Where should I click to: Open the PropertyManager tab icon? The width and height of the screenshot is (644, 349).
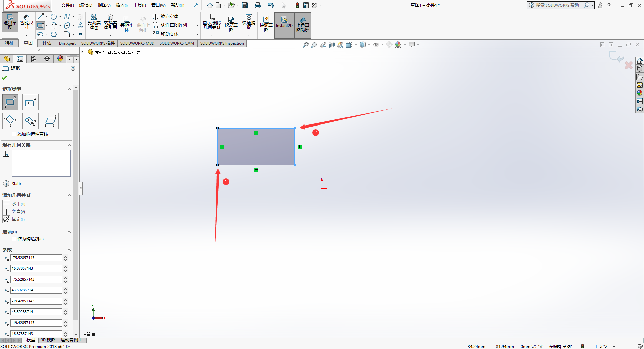click(x=20, y=59)
